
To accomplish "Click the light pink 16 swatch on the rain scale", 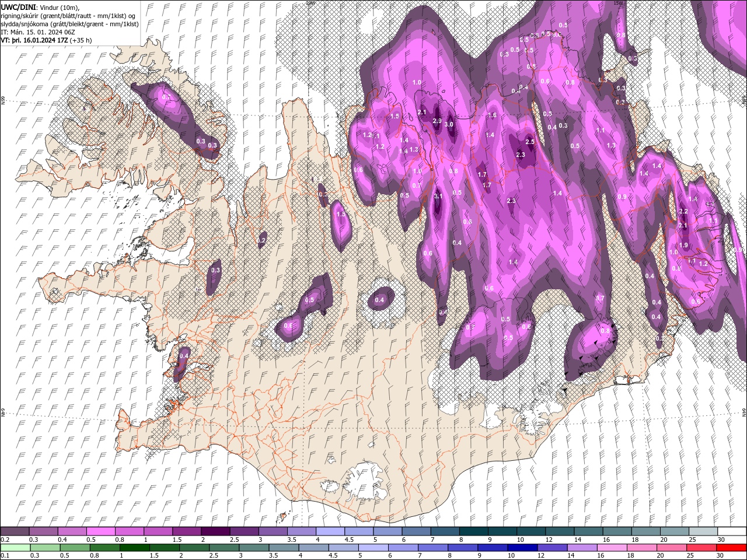I will [x=612, y=548].
